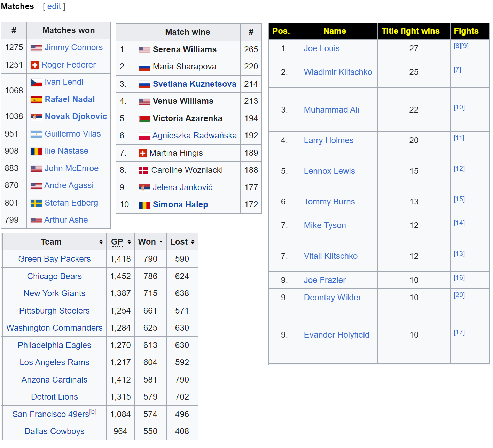Click the Swedish flag beside Stefan Edberg
The image size is (493, 448).
point(36,203)
